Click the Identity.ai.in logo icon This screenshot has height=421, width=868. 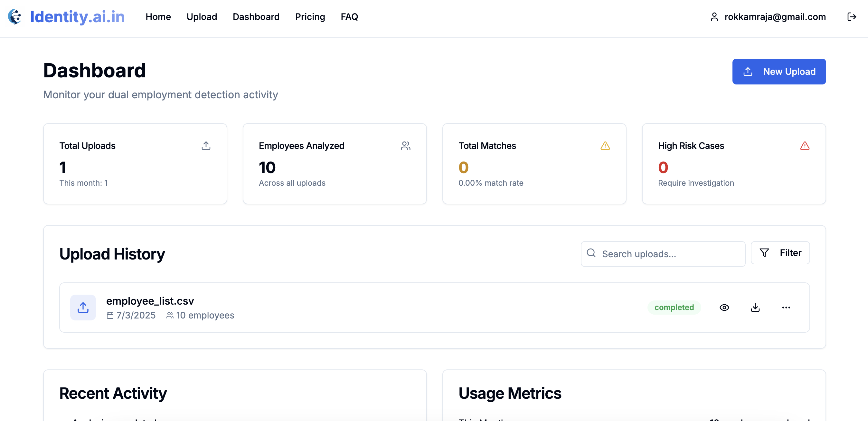click(15, 17)
